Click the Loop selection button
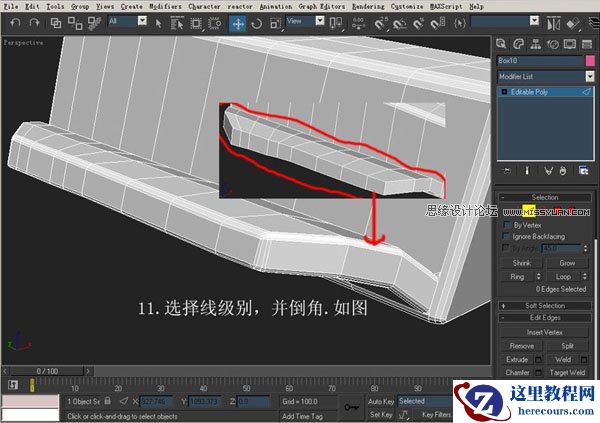 563,276
